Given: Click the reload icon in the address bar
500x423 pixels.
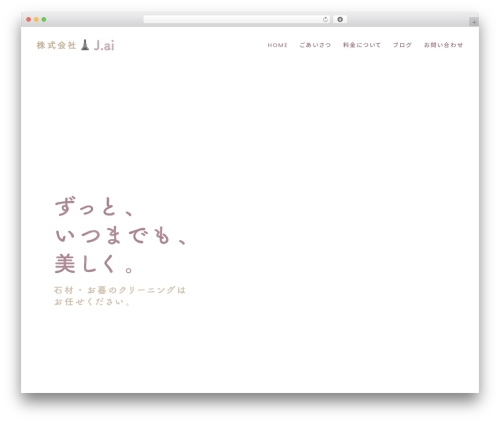Looking at the screenshot, I should click(x=325, y=20).
